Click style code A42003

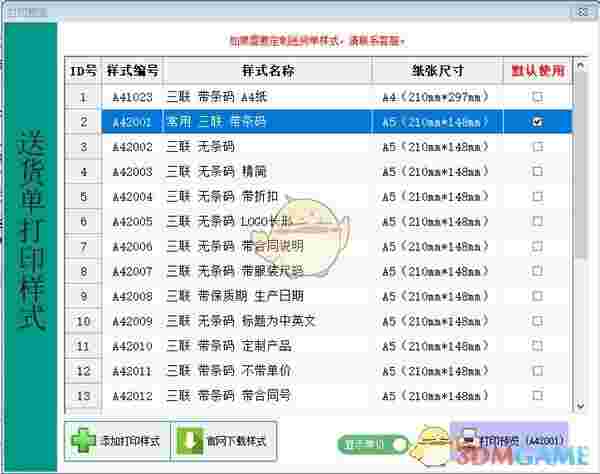132,172
